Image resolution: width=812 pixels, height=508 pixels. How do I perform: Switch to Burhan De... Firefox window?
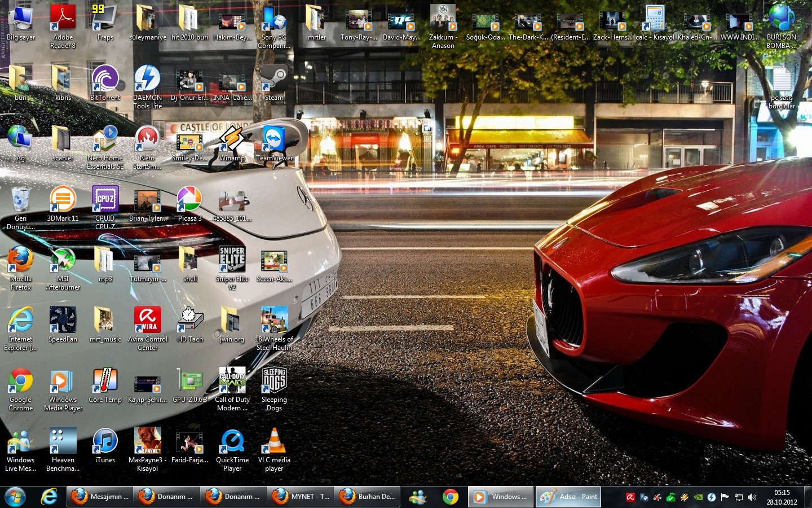point(368,497)
